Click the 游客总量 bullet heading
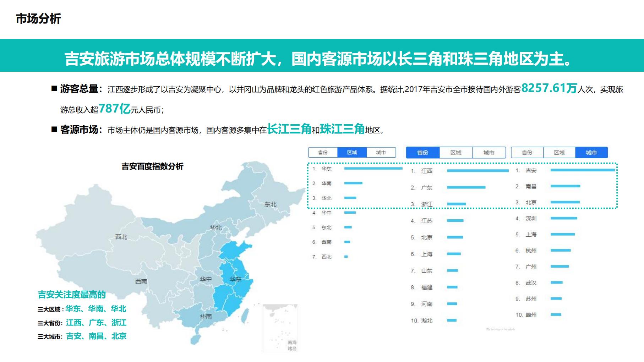644x362 pixels. click(81, 89)
